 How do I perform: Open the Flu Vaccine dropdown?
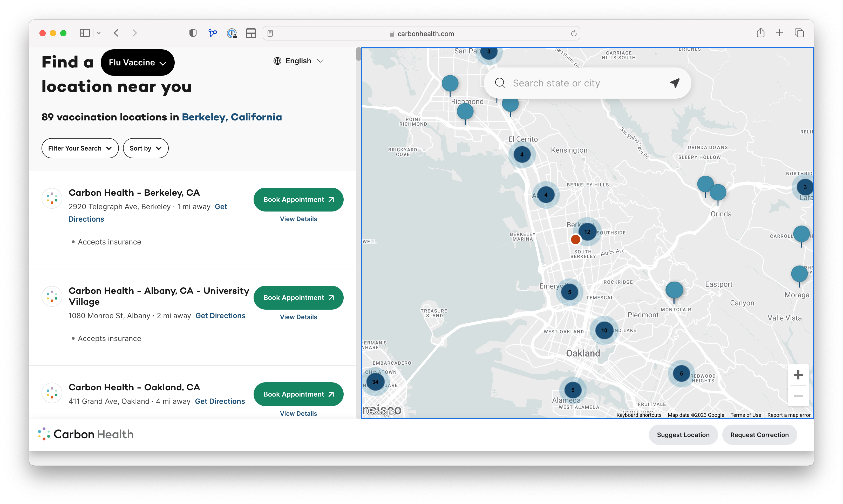click(138, 63)
